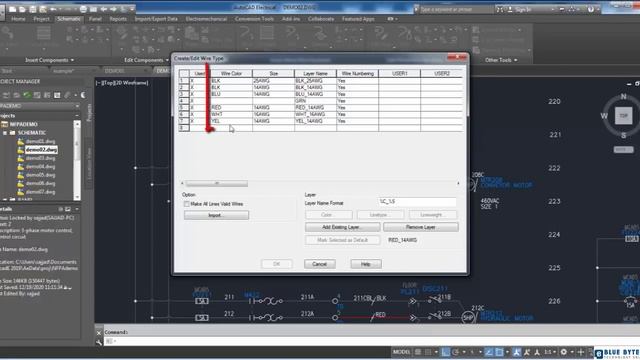Click the Save icon in quick access toolbar
Viewport: 640px width, 360px height.
(x=32, y=9)
